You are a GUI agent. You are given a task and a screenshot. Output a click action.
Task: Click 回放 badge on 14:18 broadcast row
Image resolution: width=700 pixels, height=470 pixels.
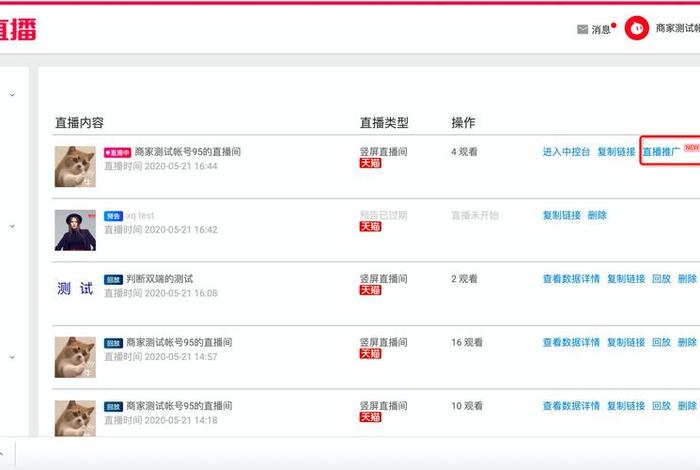click(113, 407)
